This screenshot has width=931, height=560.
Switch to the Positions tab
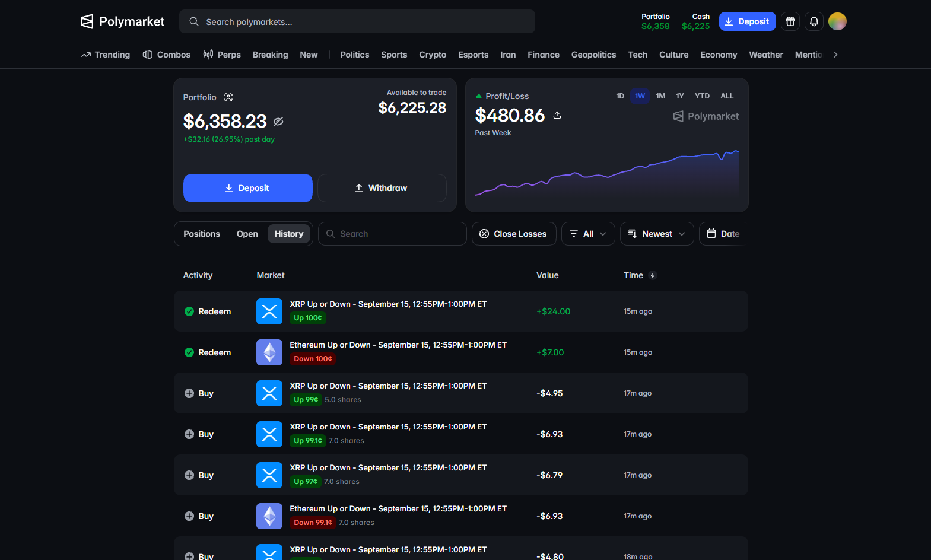pos(202,234)
